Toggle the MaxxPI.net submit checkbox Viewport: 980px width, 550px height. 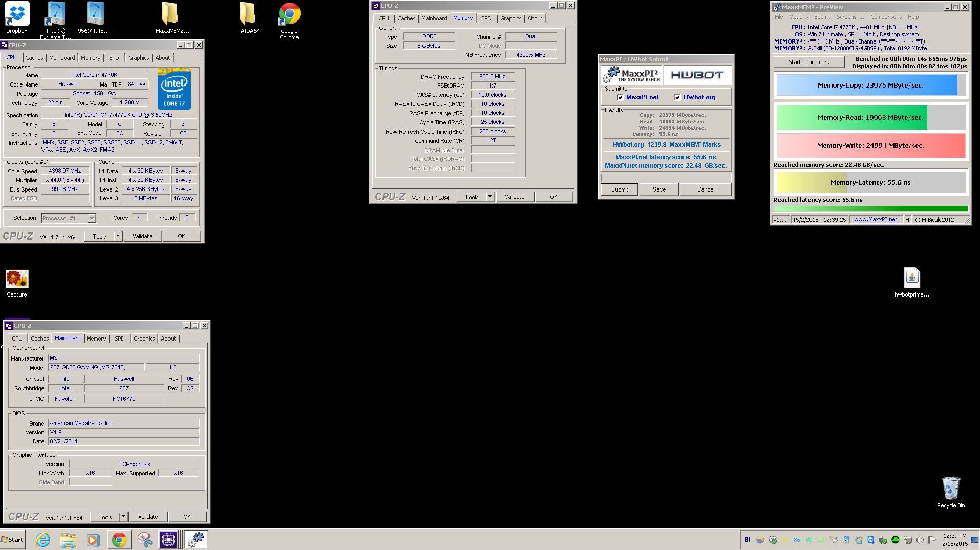(x=620, y=97)
